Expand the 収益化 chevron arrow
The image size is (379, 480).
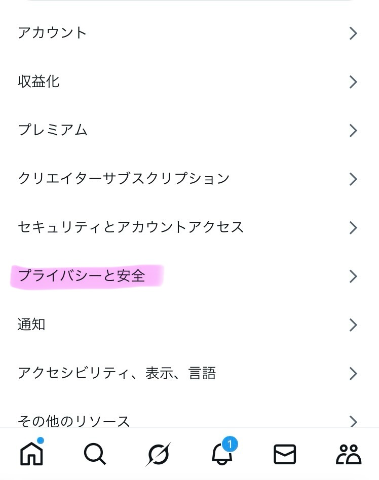point(353,82)
